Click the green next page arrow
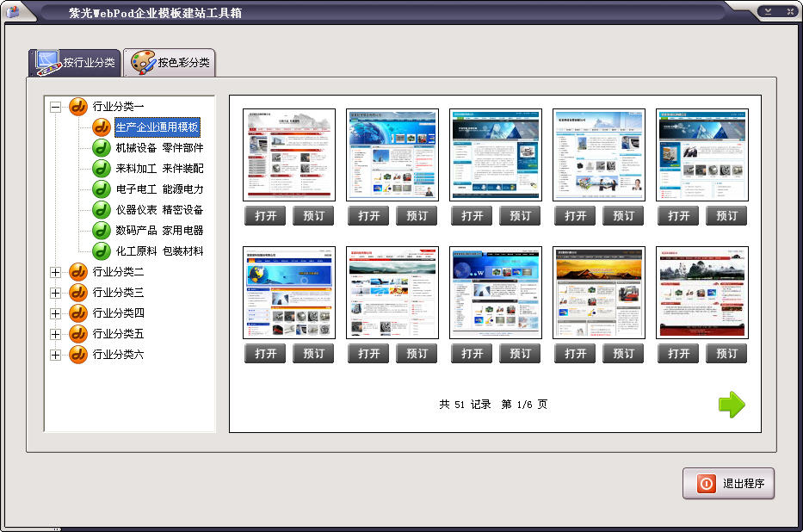Screen dimensions: 803x532 point(731,405)
